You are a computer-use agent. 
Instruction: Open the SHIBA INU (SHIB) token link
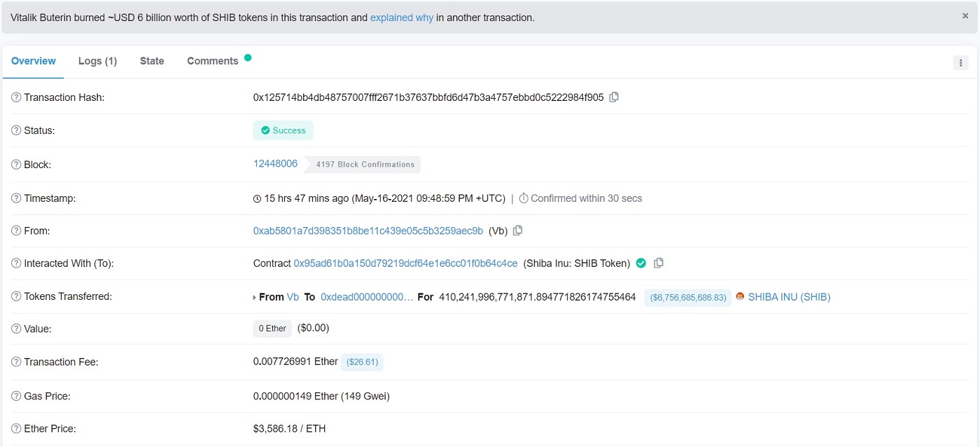[789, 297]
